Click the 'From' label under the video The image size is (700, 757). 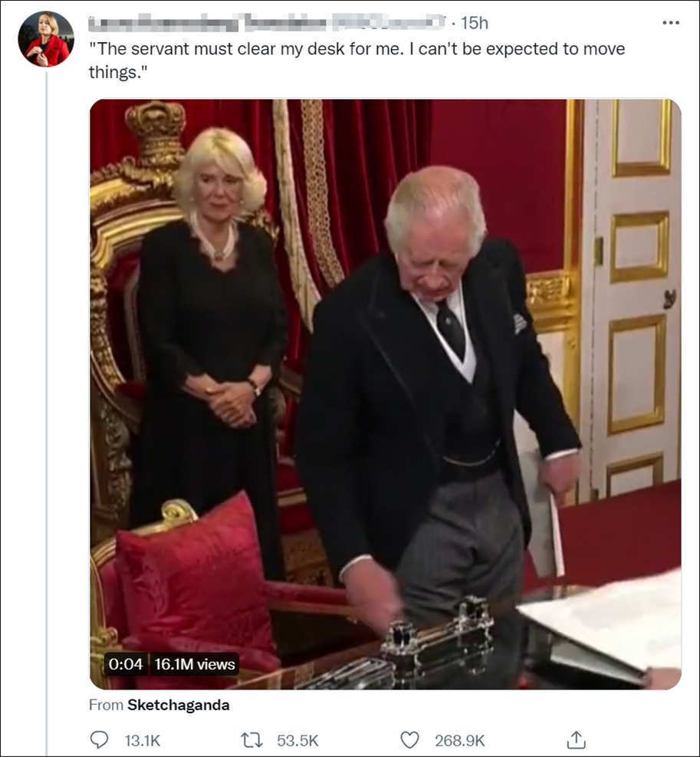pyautogui.click(x=107, y=705)
